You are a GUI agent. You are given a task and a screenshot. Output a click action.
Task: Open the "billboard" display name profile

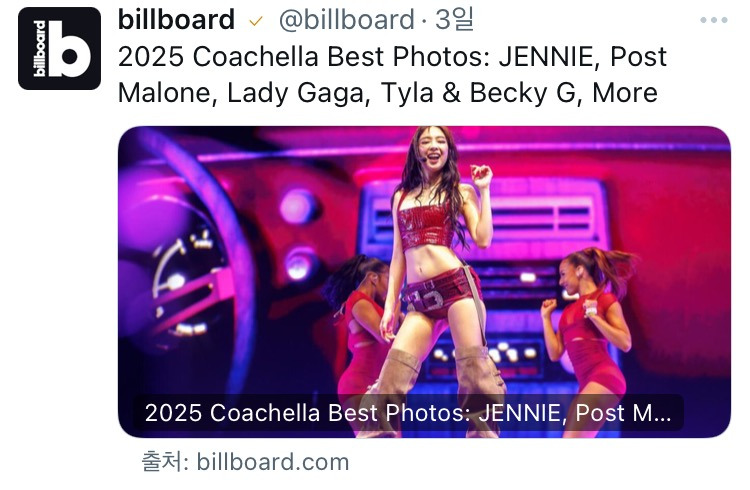[176, 19]
